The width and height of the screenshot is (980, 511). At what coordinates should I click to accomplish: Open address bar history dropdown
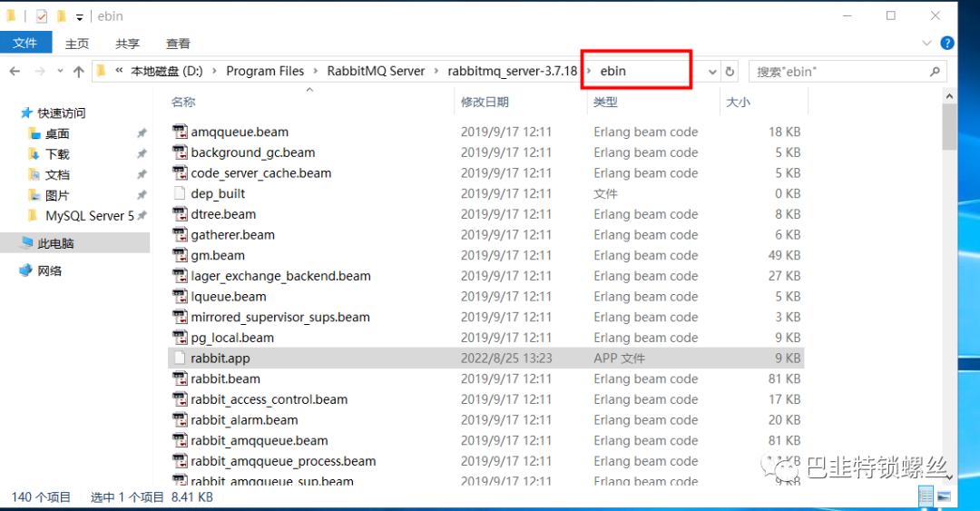712,72
